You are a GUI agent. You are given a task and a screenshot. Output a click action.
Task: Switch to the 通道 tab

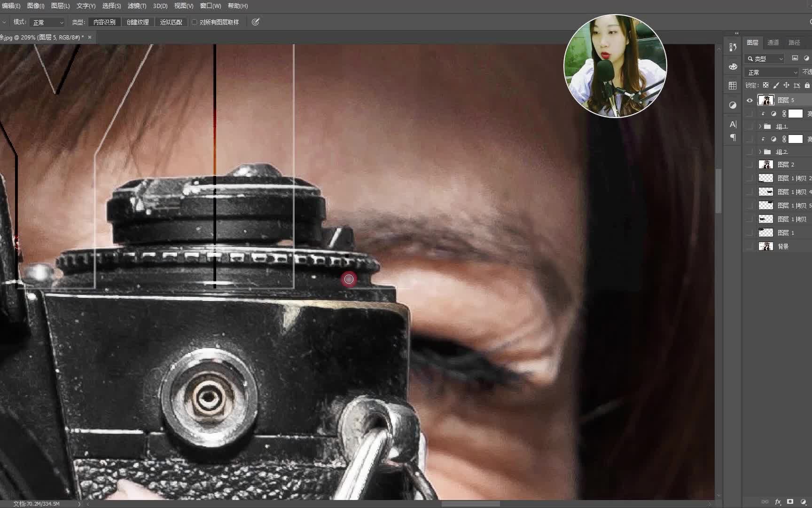coord(773,42)
